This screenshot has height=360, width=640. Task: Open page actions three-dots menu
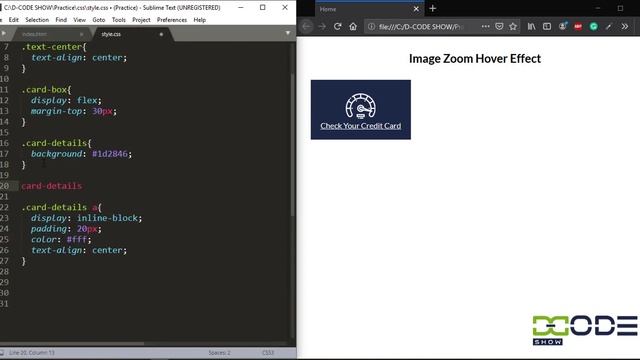point(485,26)
